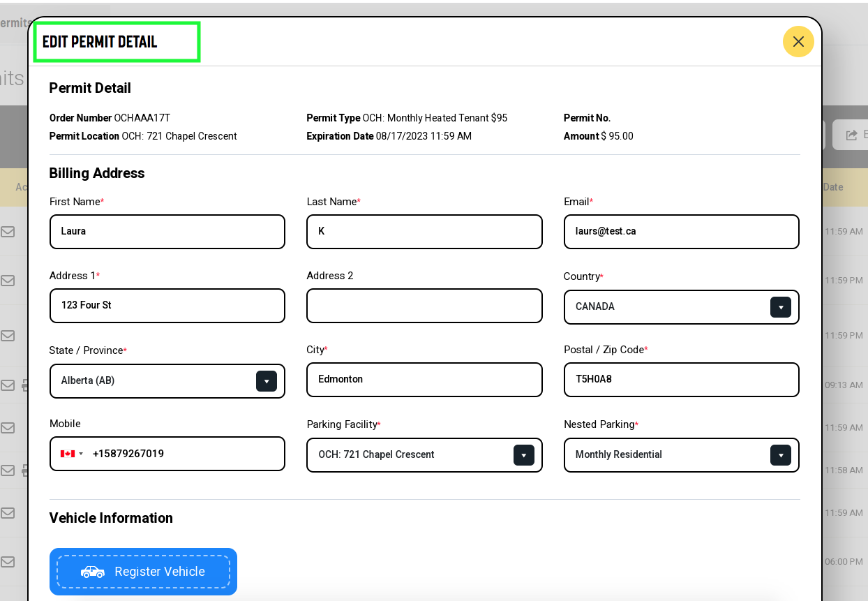Click the 'Permit No.' label
The width and height of the screenshot is (868, 601).
pyautogui.click(x=587, y=118)
